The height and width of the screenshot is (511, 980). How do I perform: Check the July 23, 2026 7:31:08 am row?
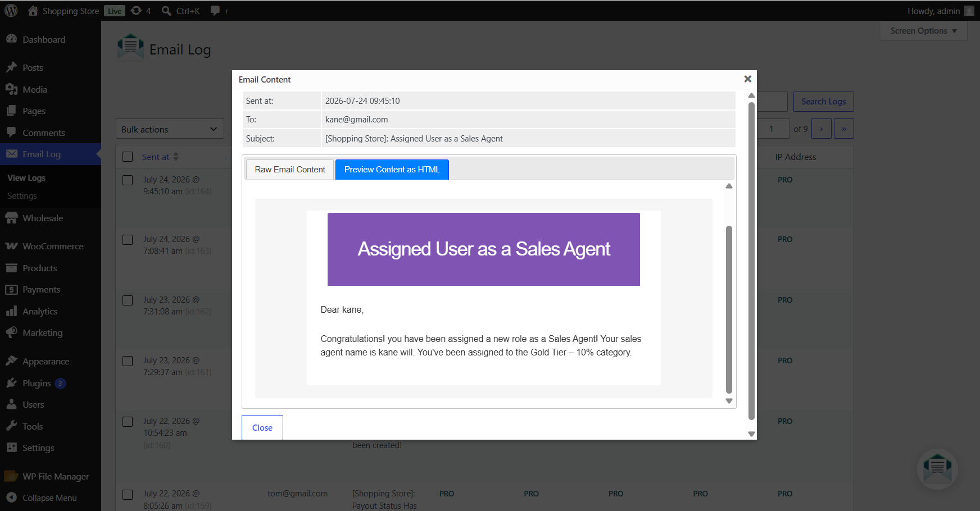128,300
